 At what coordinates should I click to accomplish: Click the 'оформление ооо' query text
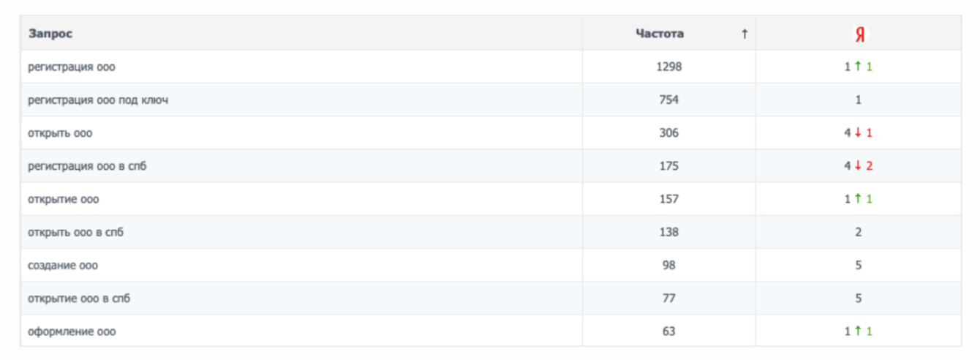coord(72,331)
